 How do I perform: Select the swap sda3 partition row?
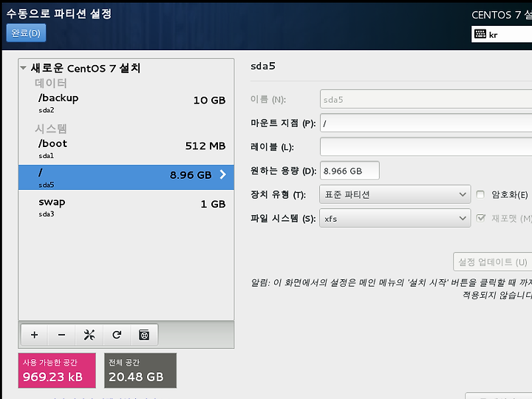[x=126, y=207]
